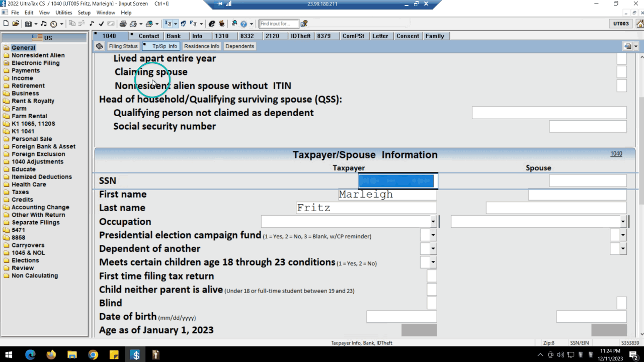Tick the taxpayer Blind checkbox
The image size is (644, 362).
432,303
